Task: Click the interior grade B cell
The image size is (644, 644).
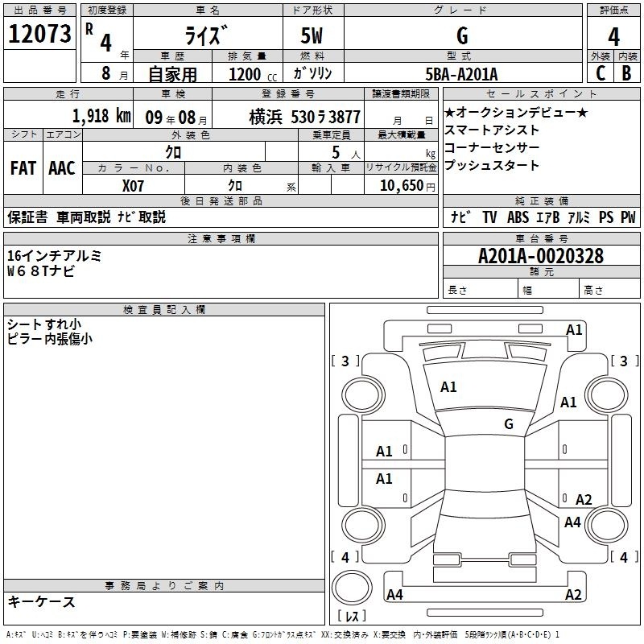Action: point(626,72)
